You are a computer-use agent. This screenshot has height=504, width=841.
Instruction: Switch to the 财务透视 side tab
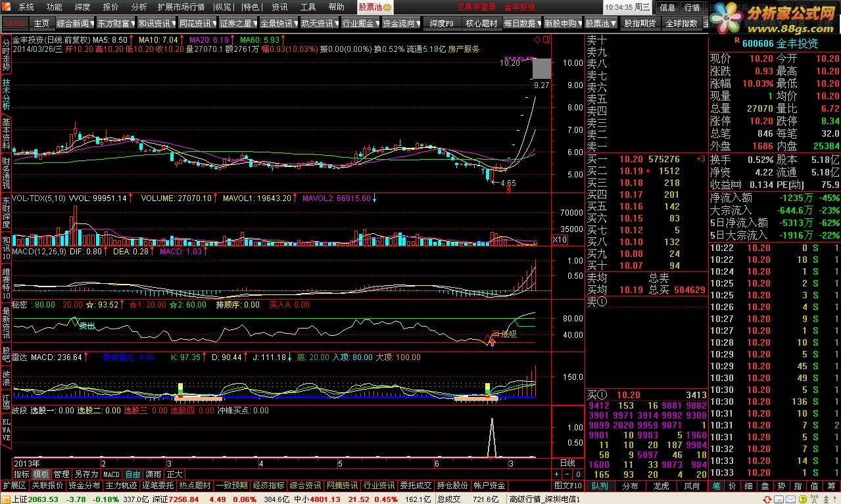tap(6, 173)
